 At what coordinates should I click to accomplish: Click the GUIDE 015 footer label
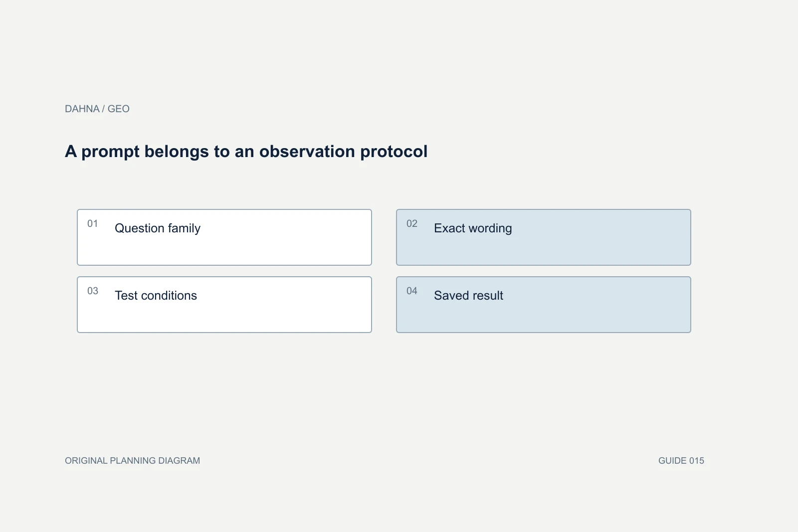[x=681, y=461]
